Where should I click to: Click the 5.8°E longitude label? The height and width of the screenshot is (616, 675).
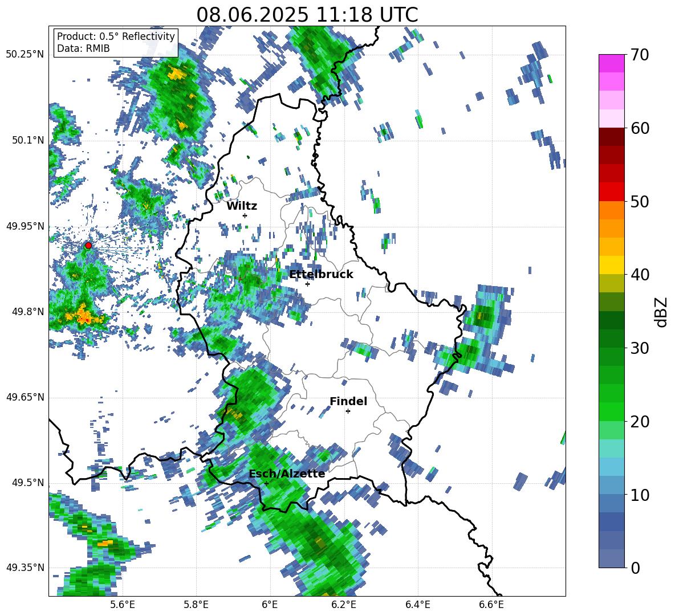[196, 605]
